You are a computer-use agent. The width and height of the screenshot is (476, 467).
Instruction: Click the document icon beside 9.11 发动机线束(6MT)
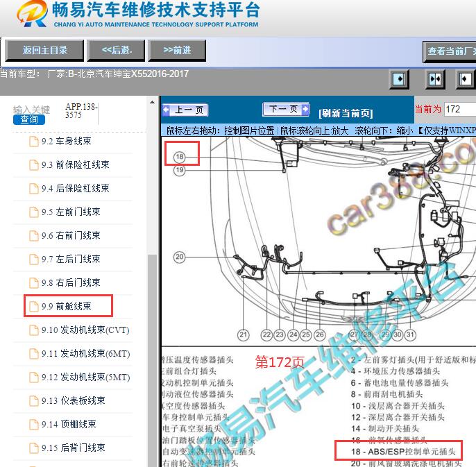[x=34, y=354]
